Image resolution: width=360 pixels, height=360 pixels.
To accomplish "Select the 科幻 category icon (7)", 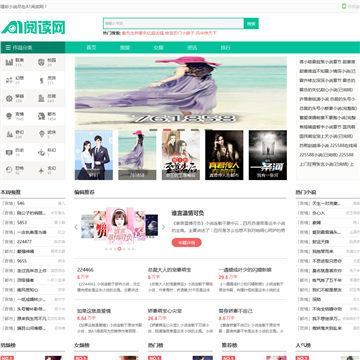I will (41, 152).
